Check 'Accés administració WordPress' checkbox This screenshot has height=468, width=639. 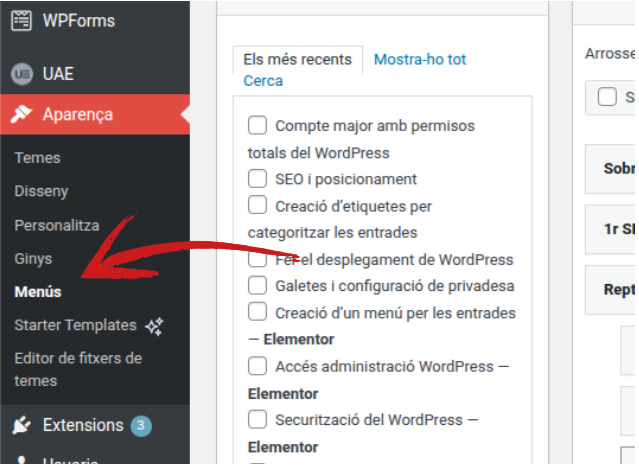257,366
